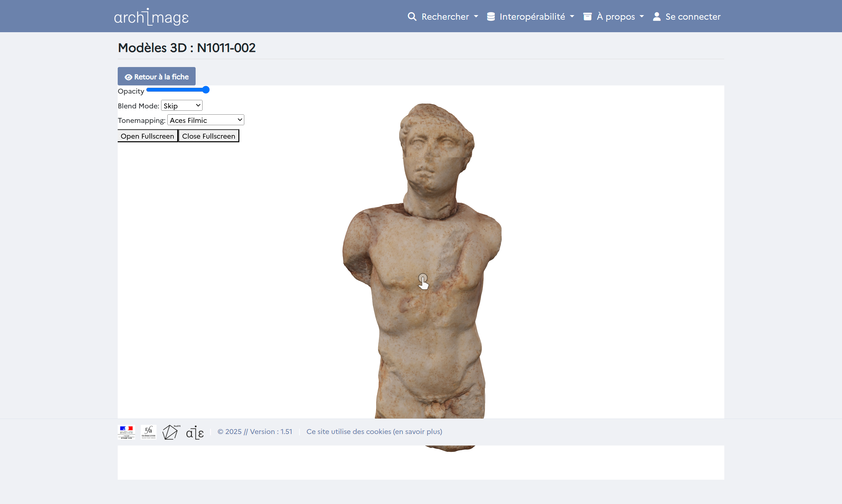
Task: Click the Opacity slider handle
Action: click(205, 90)
